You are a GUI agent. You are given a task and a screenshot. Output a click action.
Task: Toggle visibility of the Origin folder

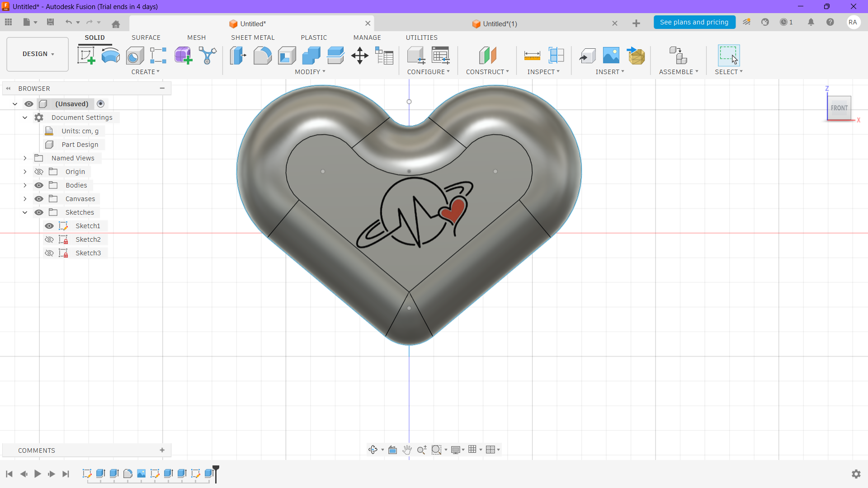(39, 172)
